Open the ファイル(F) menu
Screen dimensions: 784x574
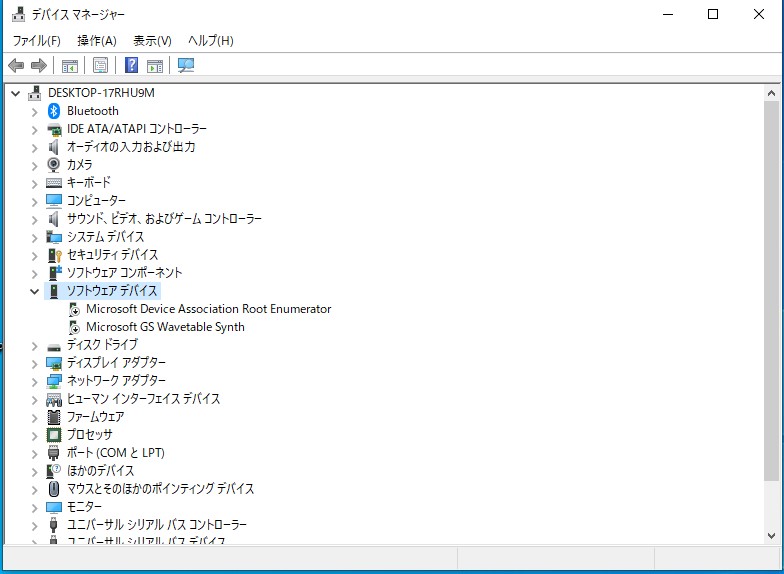tap(36, 40)
